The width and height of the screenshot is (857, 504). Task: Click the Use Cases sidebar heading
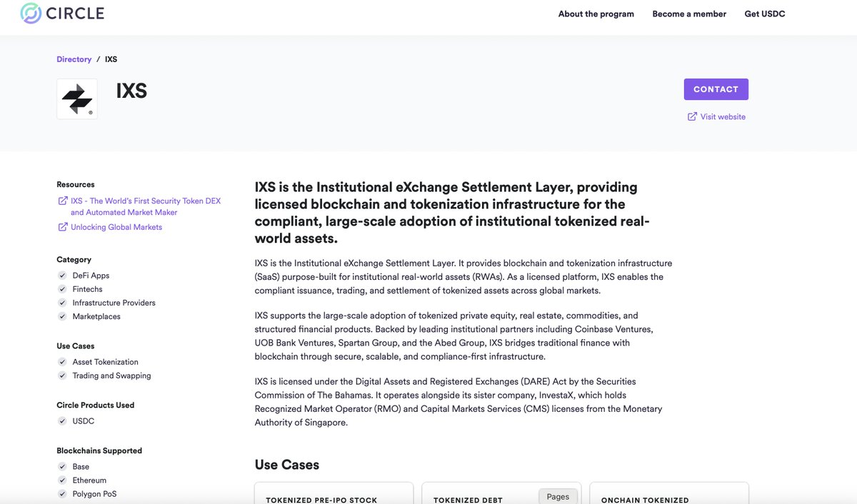(76, 346)
